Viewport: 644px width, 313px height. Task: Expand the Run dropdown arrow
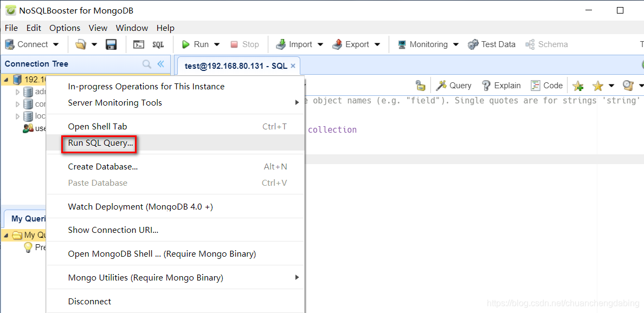(x=217, y=44)
